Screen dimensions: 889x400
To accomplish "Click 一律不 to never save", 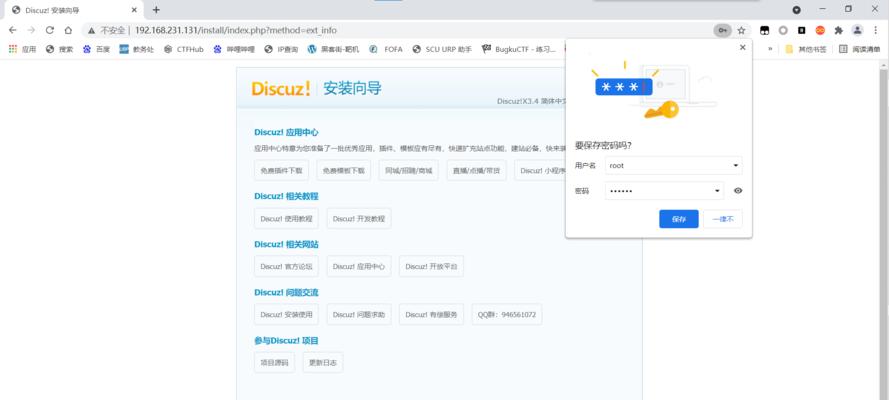I will pos(723,219).
